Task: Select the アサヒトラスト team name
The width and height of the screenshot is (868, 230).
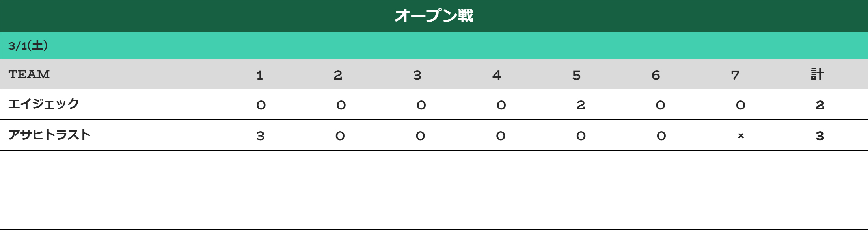Action: (50, 135)
